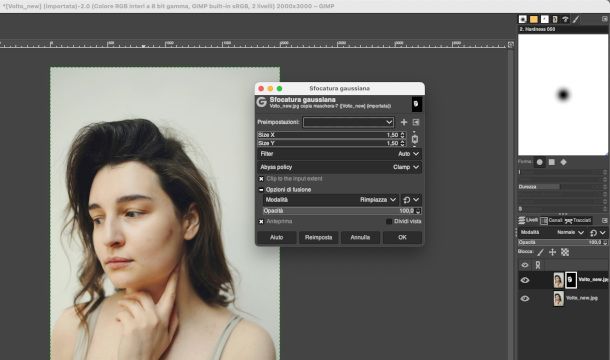
Task: Click the layer mask preview in dialog header
Action: pos(416,104)
